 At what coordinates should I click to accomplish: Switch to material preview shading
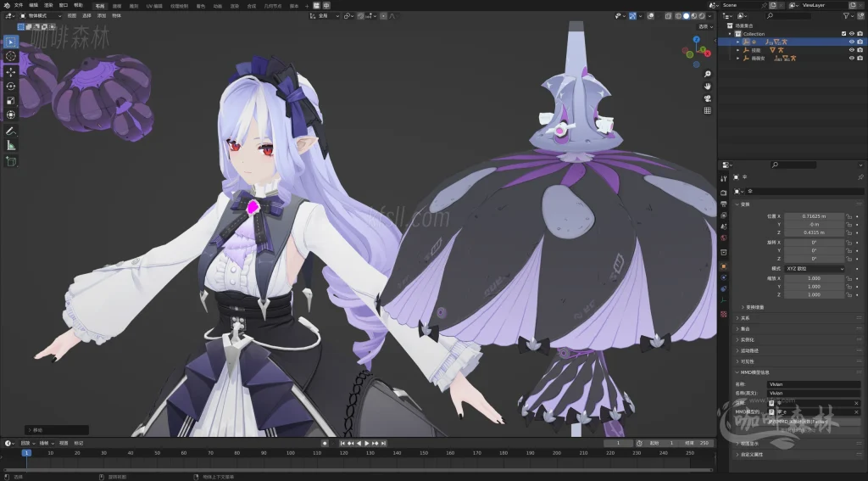pyautogui.click(x=693, y=16)
